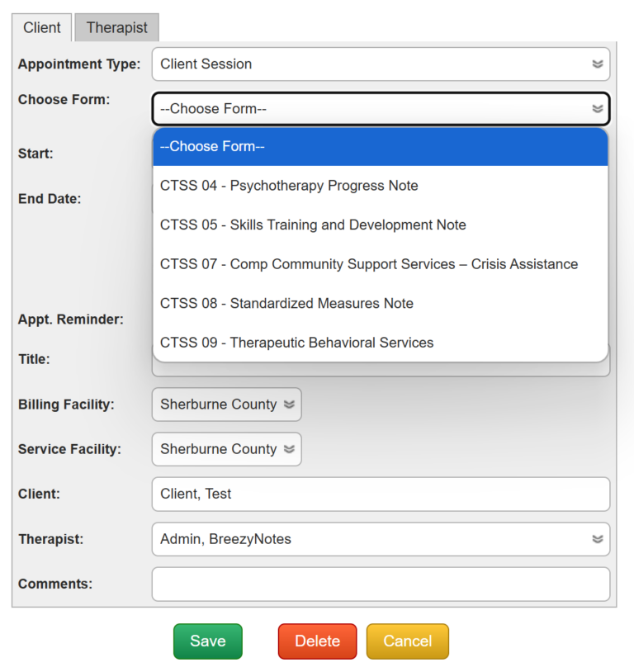Screen dimensions: 634x672
Task: Open the Therapist dropdown showing Admin, BreezyNotes
Action: click(381, 539)
